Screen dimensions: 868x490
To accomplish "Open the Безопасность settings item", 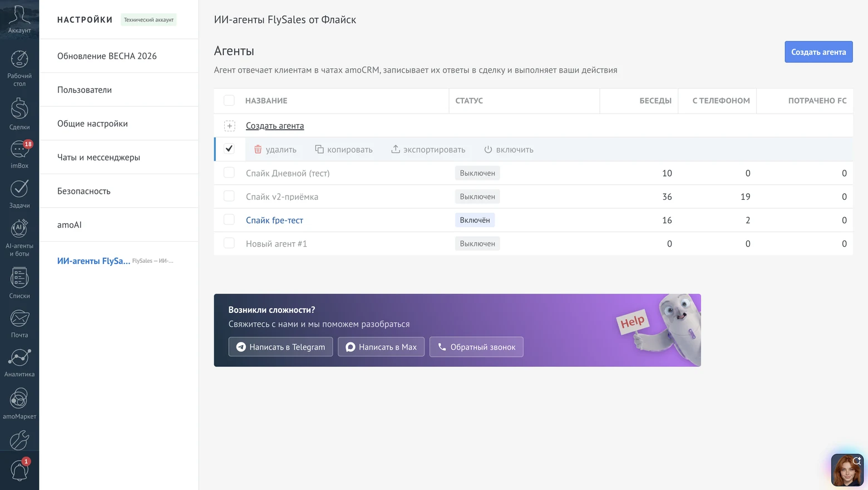I will pos(119,191).
